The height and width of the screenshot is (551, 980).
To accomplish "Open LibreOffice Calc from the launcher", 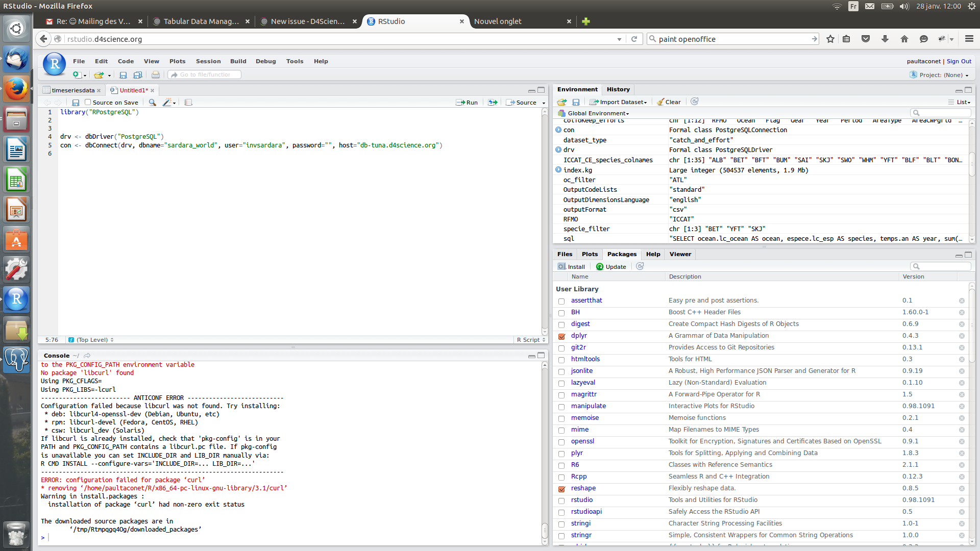I will point(16,180).
